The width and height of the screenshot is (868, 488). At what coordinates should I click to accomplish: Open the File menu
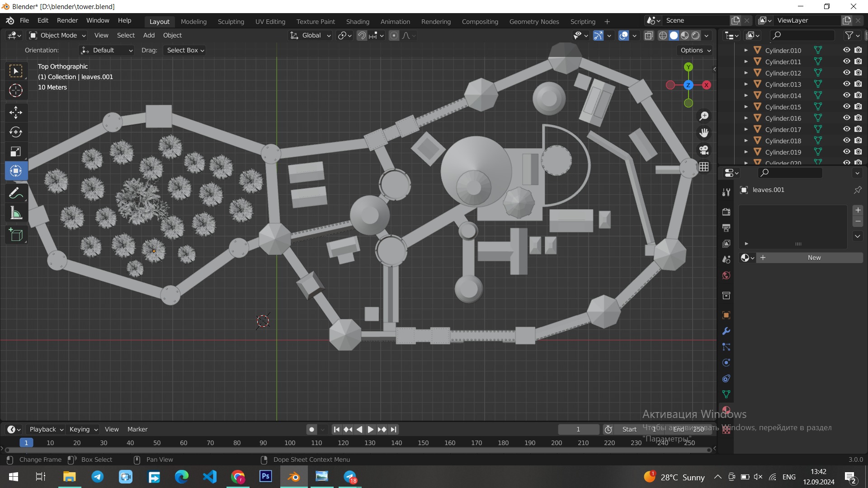pyautogui.click(x=24, y=20)
